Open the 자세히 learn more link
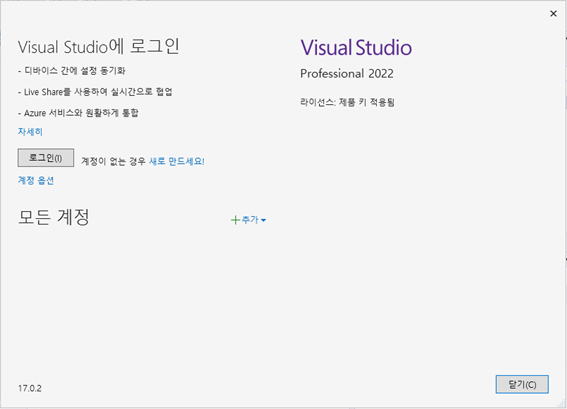 click(x=30, y=132)
